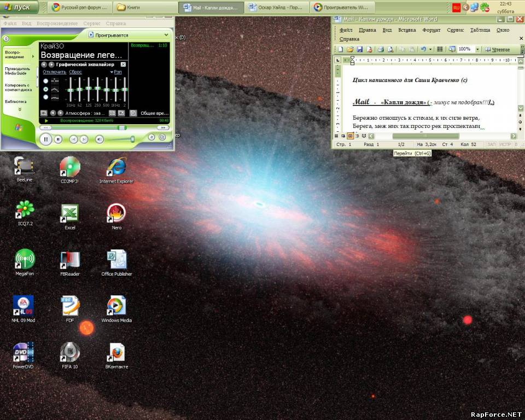Screen dimensions: 525x420
Task: Save the document with Word's floppy icon
Action: coord(360,49)
